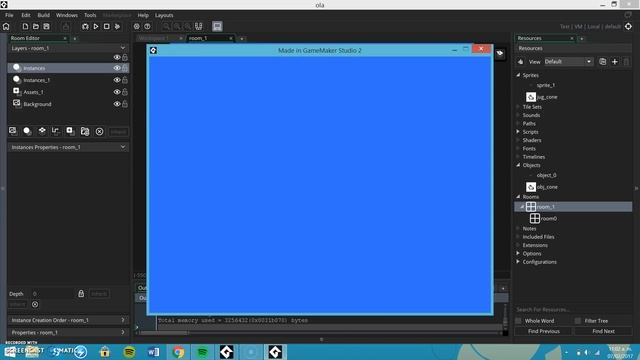Viewport: 640px width, 360px height.
Task: Click the copy view icon beside Default
Action: [602, 62]
